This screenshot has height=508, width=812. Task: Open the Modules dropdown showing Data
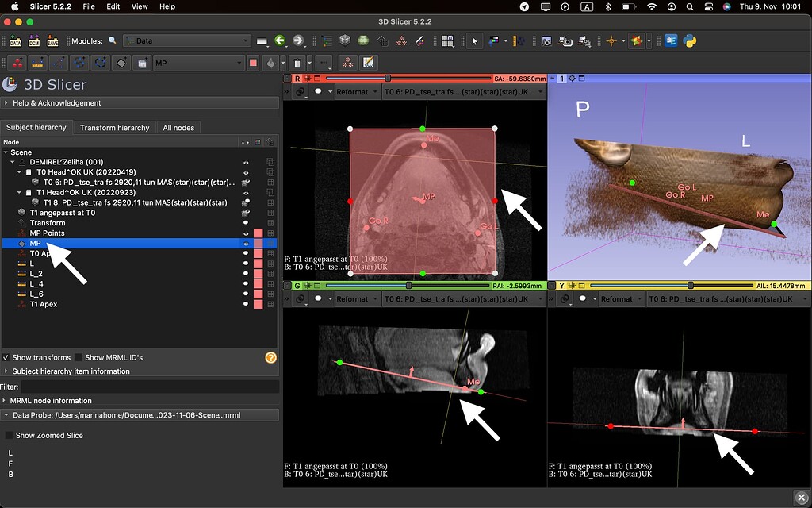(187, 40)
